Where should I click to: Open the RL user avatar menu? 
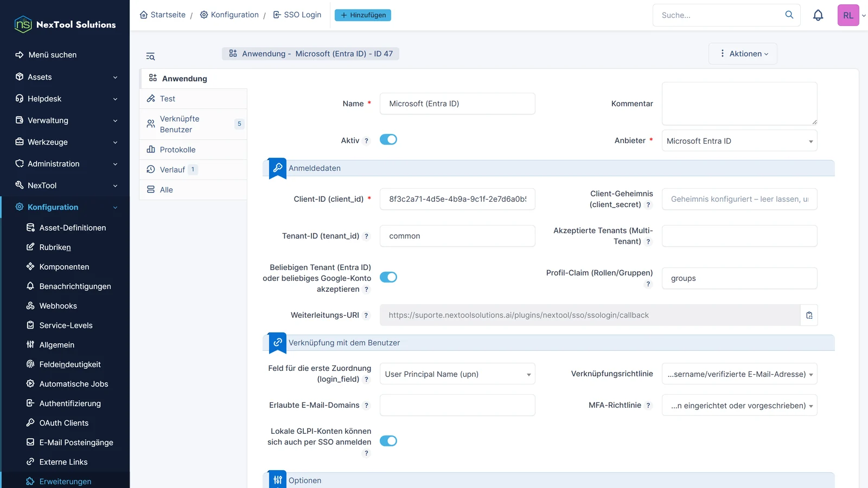(x=848, y=15)
